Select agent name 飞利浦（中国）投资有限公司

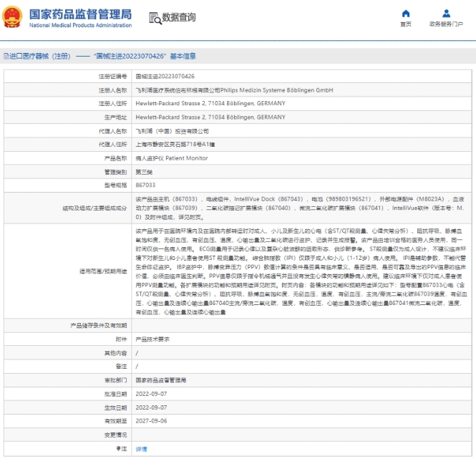click(172, 131)
